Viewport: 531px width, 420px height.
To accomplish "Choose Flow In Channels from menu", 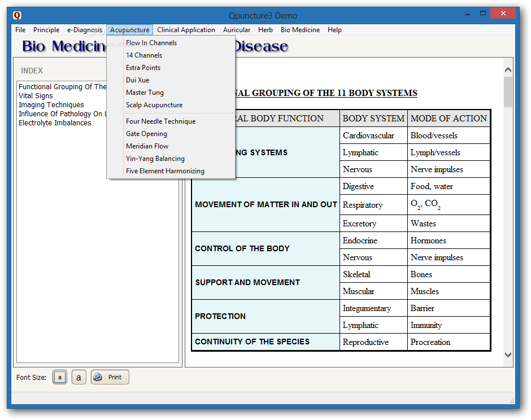I will click(171, 43).
